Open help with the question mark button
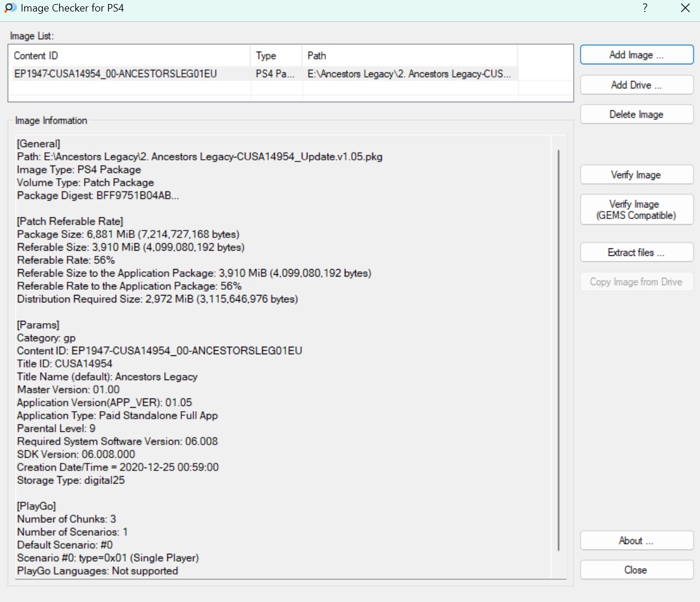This screenshot has width=700, height=602. pos(645,8)
